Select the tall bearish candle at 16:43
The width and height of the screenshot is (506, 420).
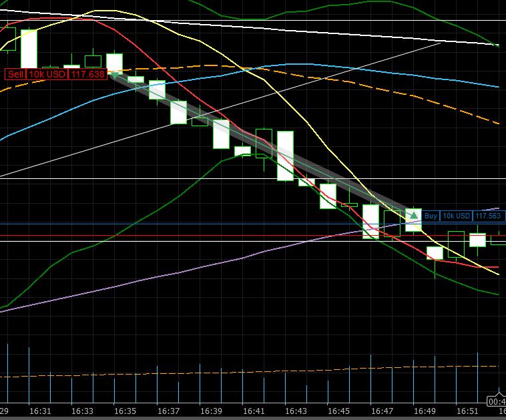click(x=285, y=156)
